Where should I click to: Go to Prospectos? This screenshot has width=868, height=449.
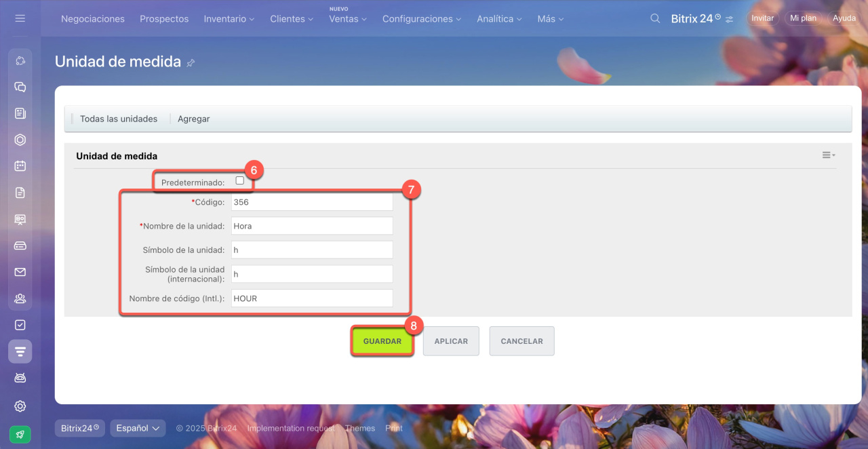pos(164,19)
